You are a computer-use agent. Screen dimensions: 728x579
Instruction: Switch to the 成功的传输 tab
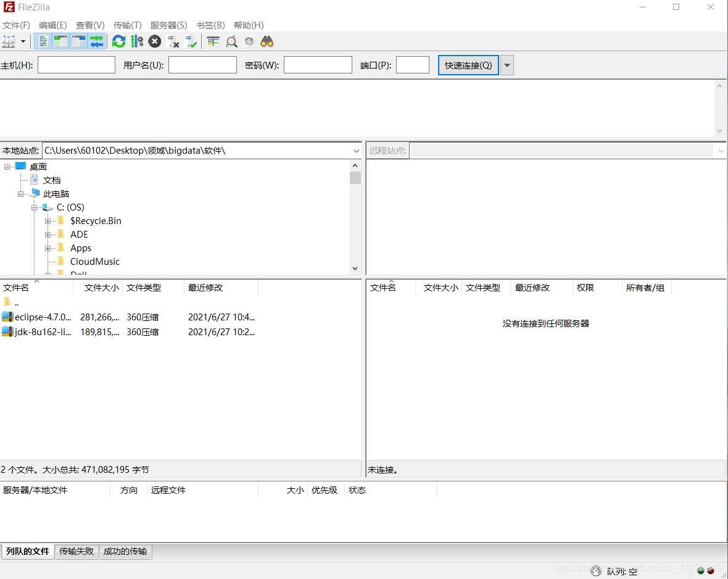pos(125,552)
